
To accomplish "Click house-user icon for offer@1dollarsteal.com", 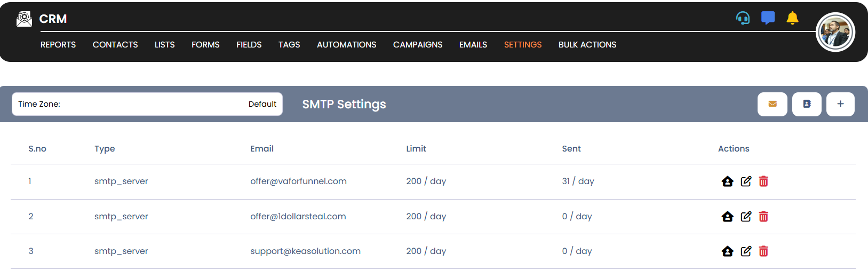I will [x=727, y=217].
